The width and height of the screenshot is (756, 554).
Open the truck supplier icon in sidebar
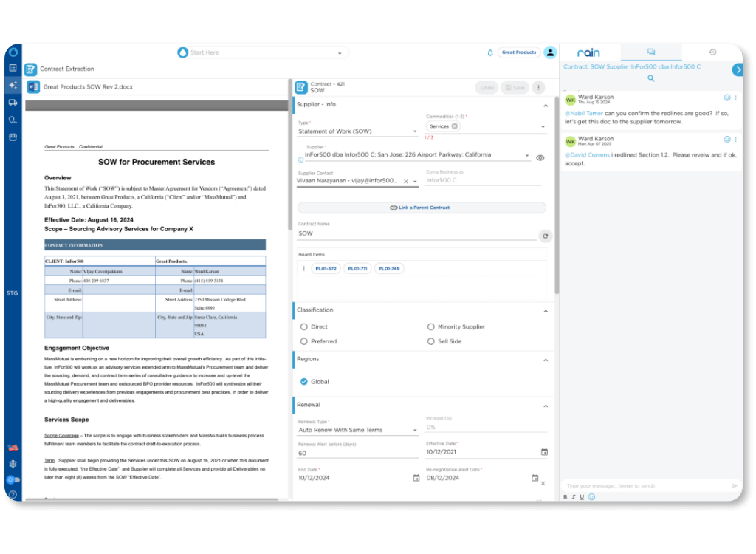[13, 103]
